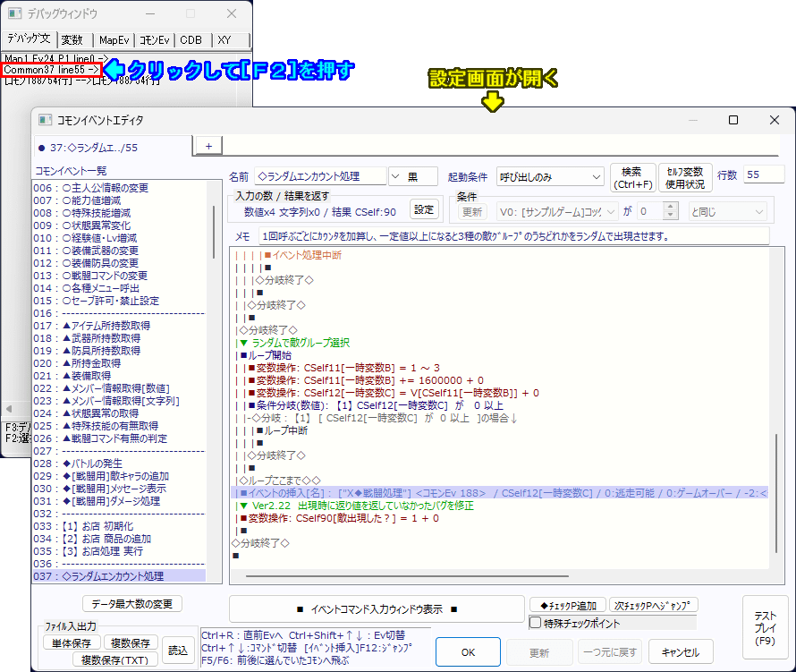Open the コモンEv tab in debug window
The width and height of the screenshot is (796, 672).
(x=155, y=39)
